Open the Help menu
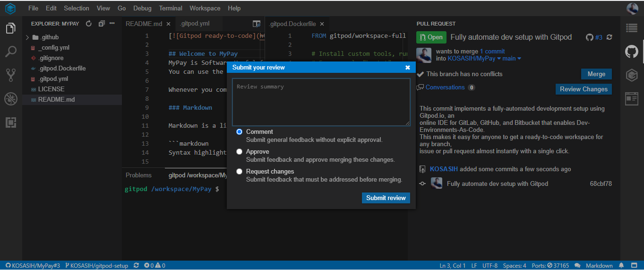Image resolution: width=644 pixels, height=271 pixels. point(234,8)
